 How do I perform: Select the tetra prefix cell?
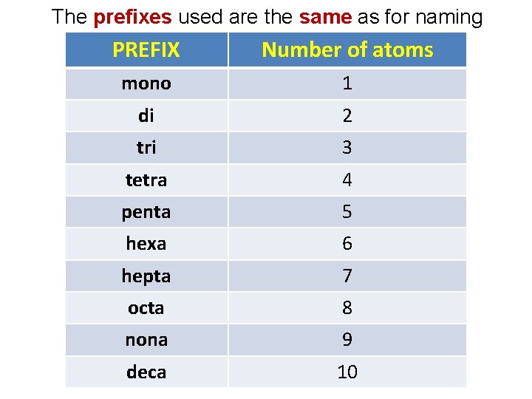[146, 180]
